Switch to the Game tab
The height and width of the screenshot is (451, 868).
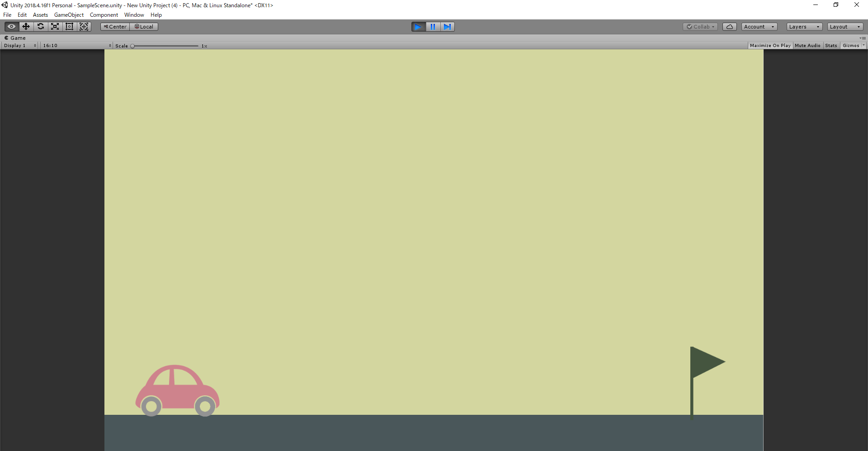(15, 38)
